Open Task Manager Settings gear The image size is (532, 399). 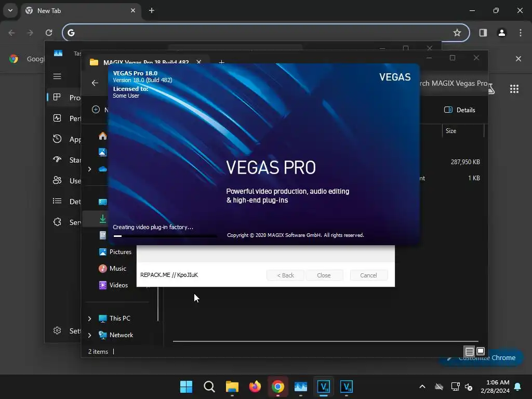57,330
